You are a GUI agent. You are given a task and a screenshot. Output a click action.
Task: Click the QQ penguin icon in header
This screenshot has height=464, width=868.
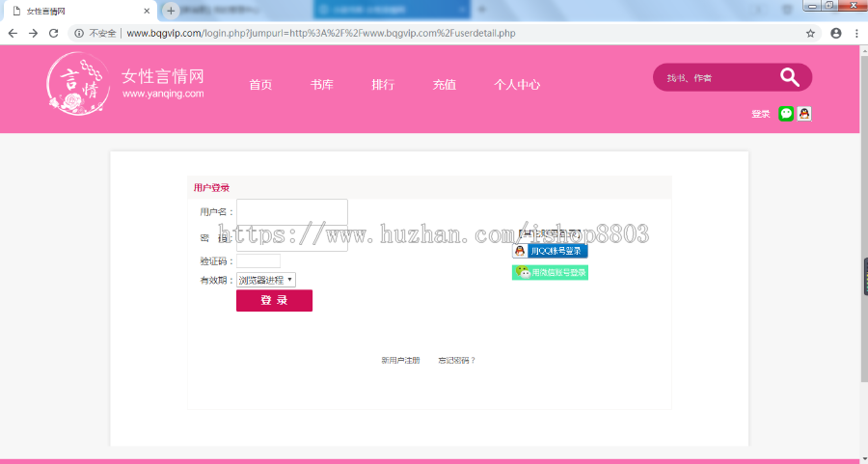point(803,114)
